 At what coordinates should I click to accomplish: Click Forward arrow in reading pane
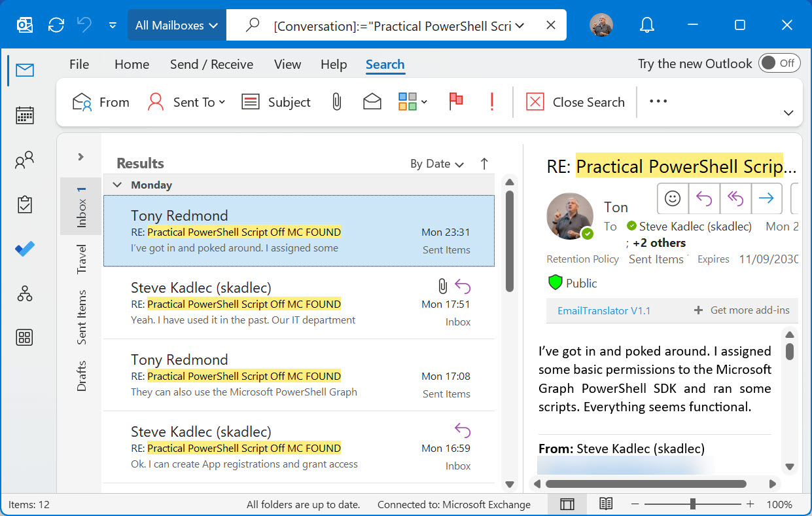pyautogui.click(x=767, y=198)
